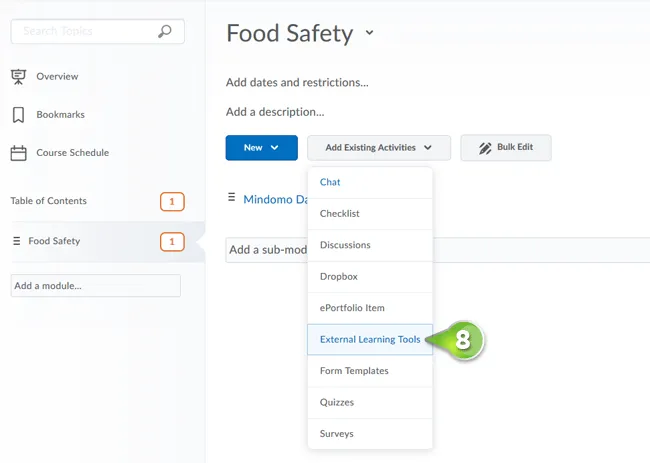Click the search magnifier icon
The image size is (650, 463).
[165, 31]
